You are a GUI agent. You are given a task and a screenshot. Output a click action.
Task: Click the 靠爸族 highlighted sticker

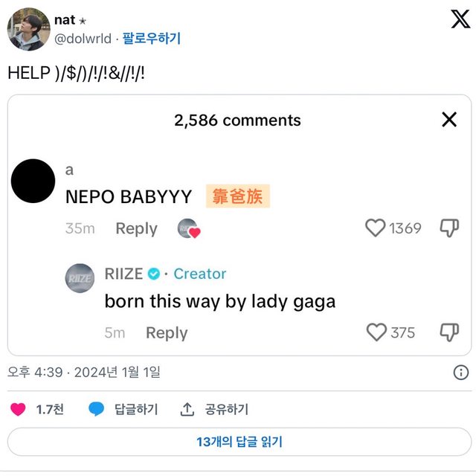pyautogui.click(x=237, y=196)
